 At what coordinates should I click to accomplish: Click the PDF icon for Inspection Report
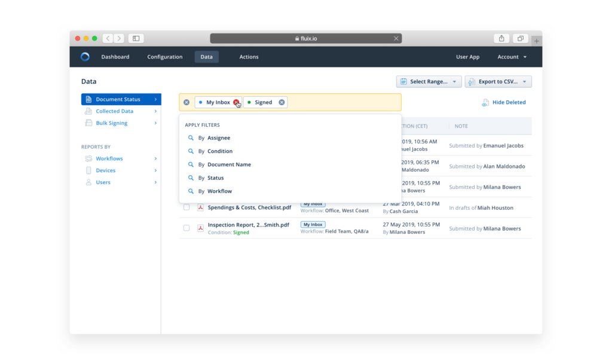[201, 228]
